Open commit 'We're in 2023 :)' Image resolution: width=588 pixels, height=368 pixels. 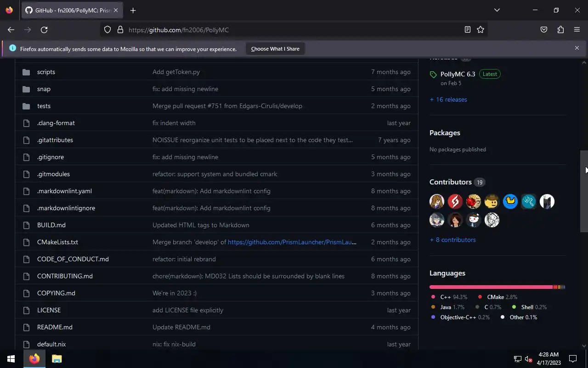tap(175, 293)
